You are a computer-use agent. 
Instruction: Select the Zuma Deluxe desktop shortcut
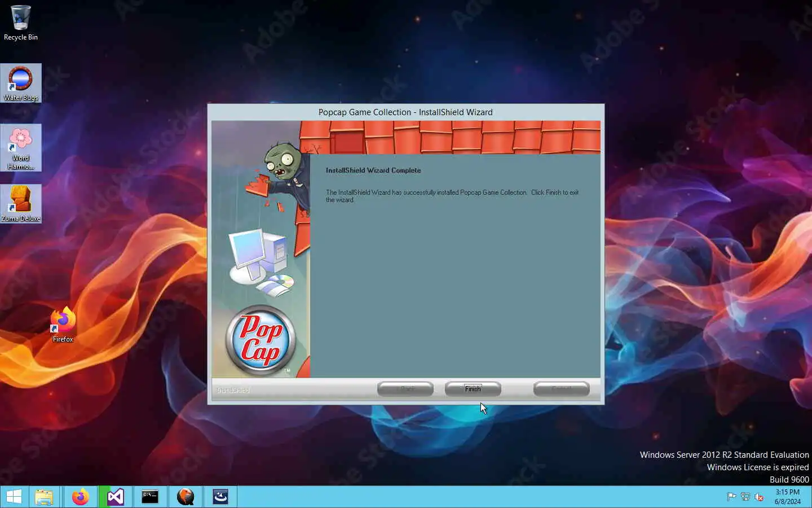21,204
